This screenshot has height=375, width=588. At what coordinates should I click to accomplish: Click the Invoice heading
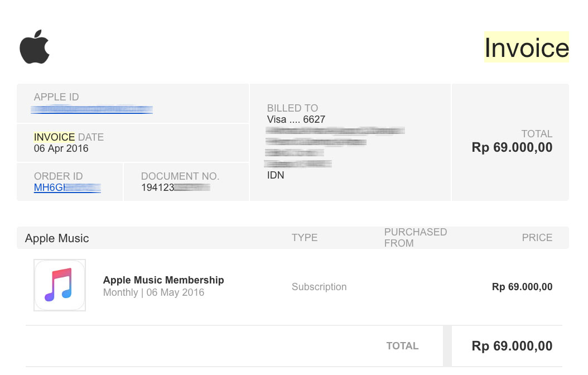click(526, 47)
